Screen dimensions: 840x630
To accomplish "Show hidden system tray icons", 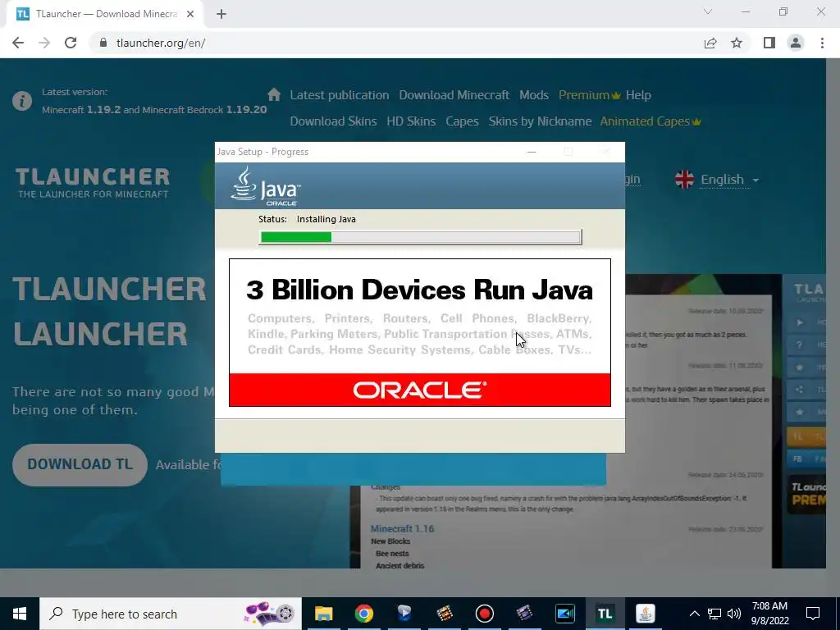I will (694, 614).
